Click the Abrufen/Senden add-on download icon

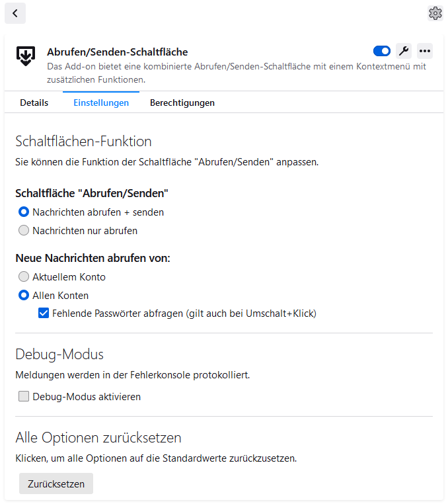click(26, 56)
